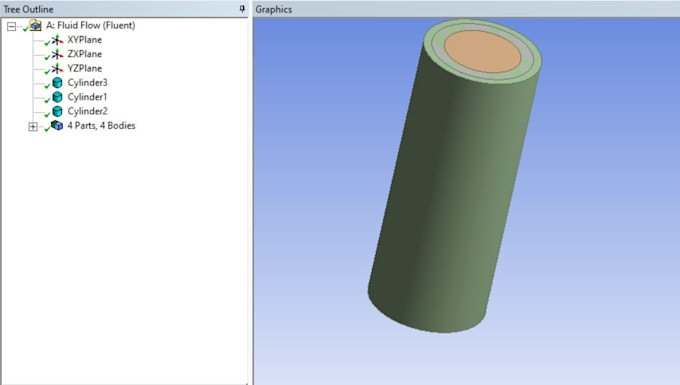This screenshot has height=385, width=680.
Task: Collapse the A: Fluid Flow (Fluent) tree node
Action: coord(11,26)
